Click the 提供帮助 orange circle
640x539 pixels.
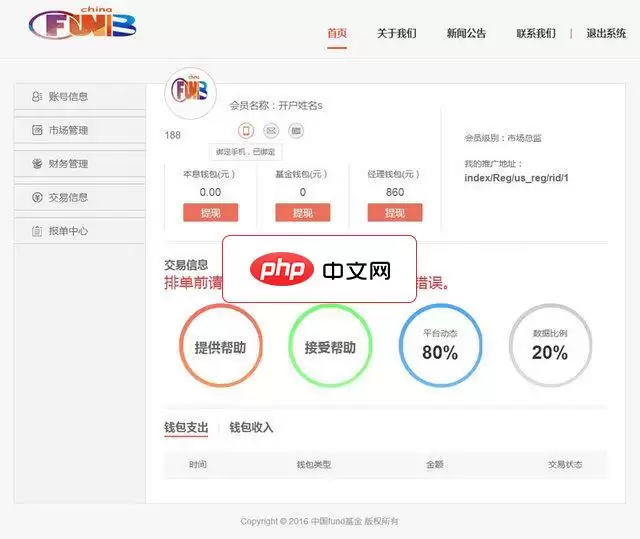(220, 346)
